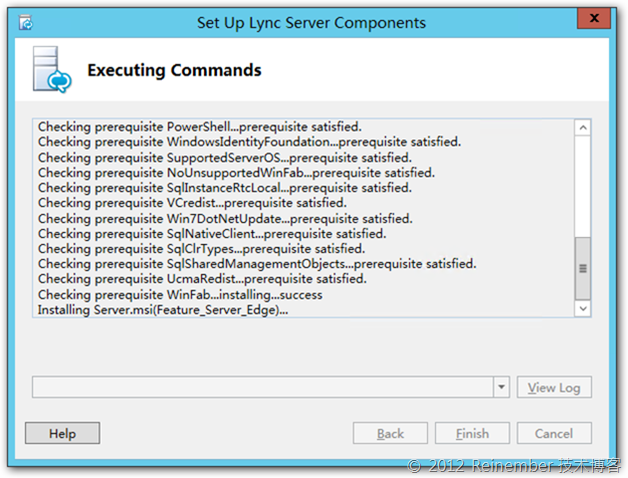The image size is (628, 478).
Task: Select the VCredist prerequisite line
Action: pos(192,203)
